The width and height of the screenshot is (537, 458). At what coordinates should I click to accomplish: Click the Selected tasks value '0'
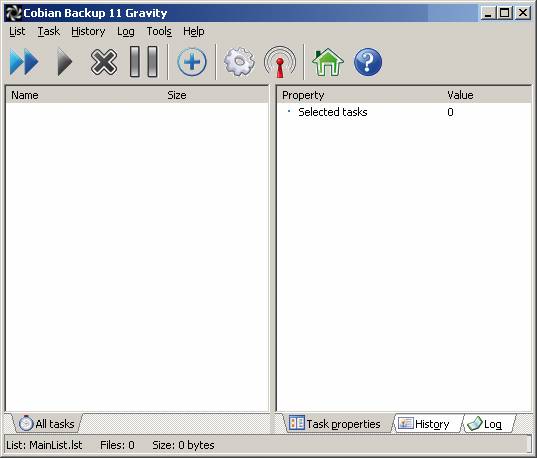(450, 112)
